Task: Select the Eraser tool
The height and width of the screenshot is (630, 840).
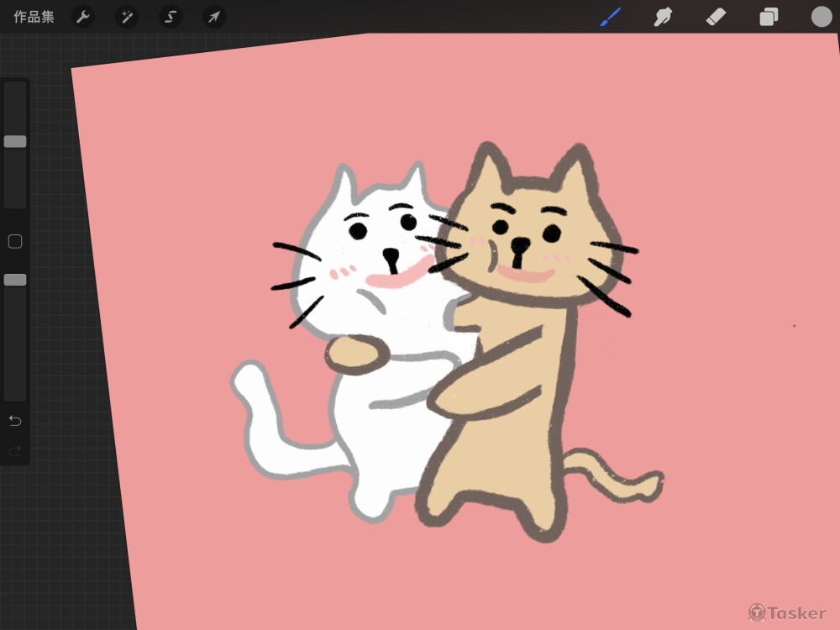Action: coord(716,17)
